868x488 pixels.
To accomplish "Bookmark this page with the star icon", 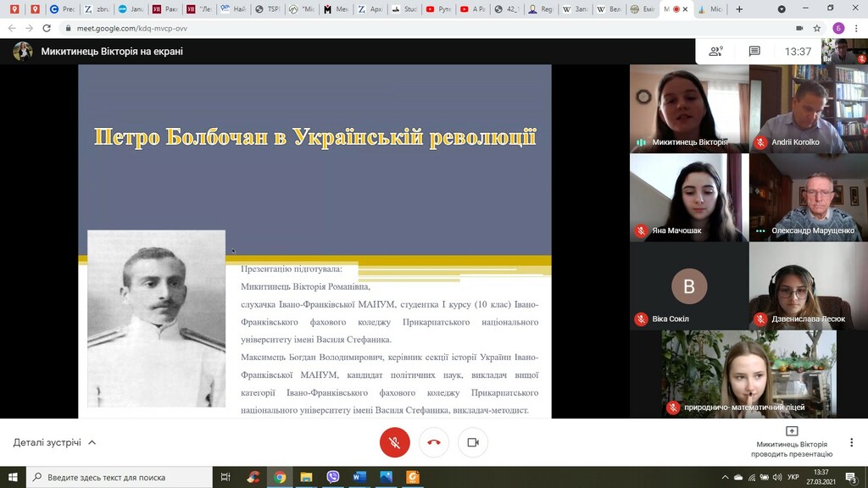I will [x=817, y=28].
